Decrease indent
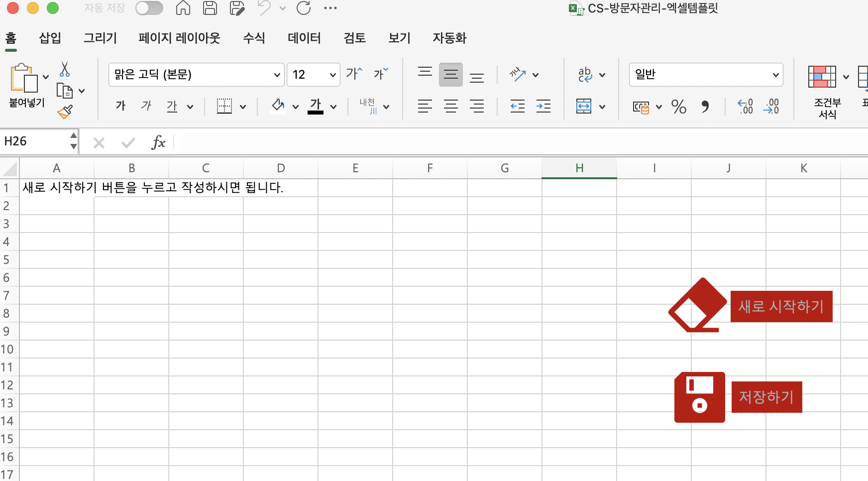Viewport: 868px width, 481px height. click(518, 106)
